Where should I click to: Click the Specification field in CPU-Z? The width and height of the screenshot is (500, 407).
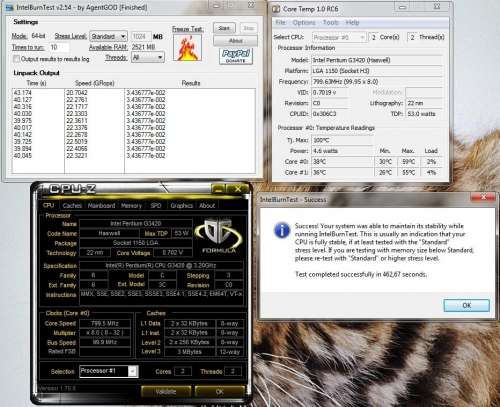(x=161, y=266)
